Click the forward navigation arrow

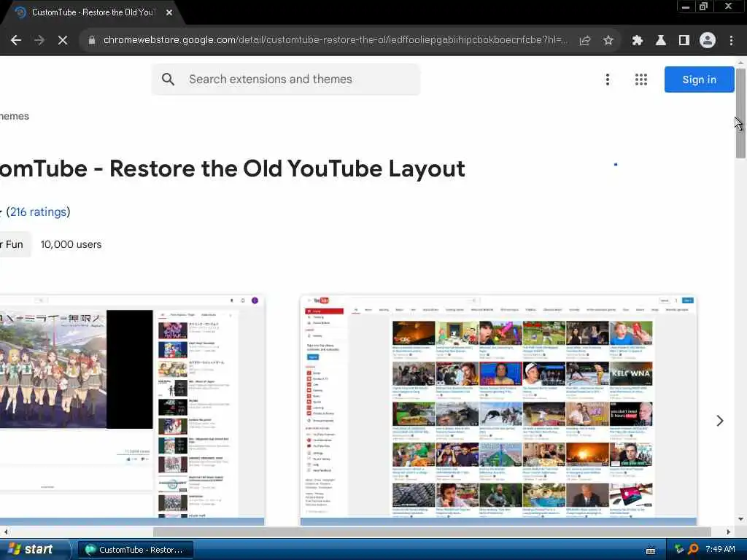coord(39,41)
